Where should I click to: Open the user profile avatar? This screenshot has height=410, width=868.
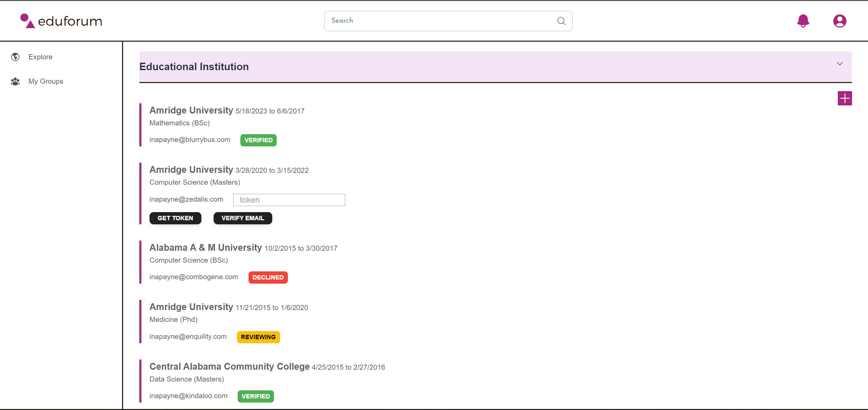(x=840, y=21)
